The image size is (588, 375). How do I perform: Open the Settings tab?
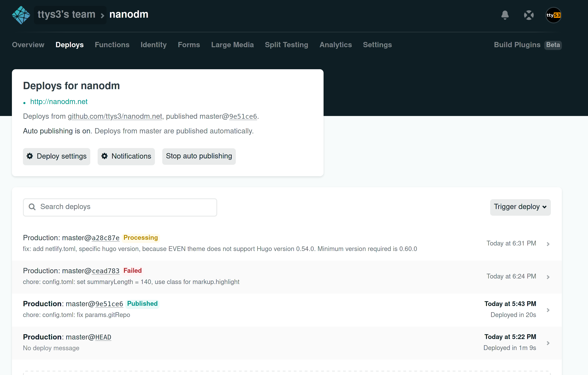click(x=377, y=45)
